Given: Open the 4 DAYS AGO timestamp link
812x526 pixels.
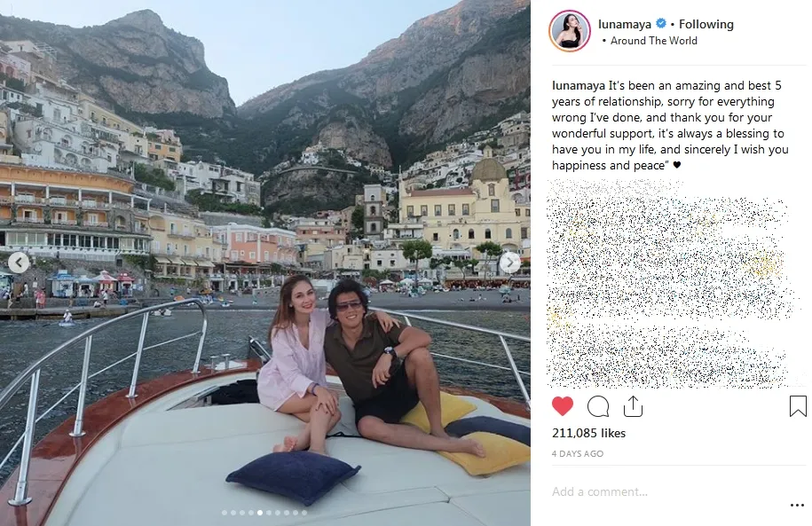Looking at the screenshot, I should tap(578, 454).
